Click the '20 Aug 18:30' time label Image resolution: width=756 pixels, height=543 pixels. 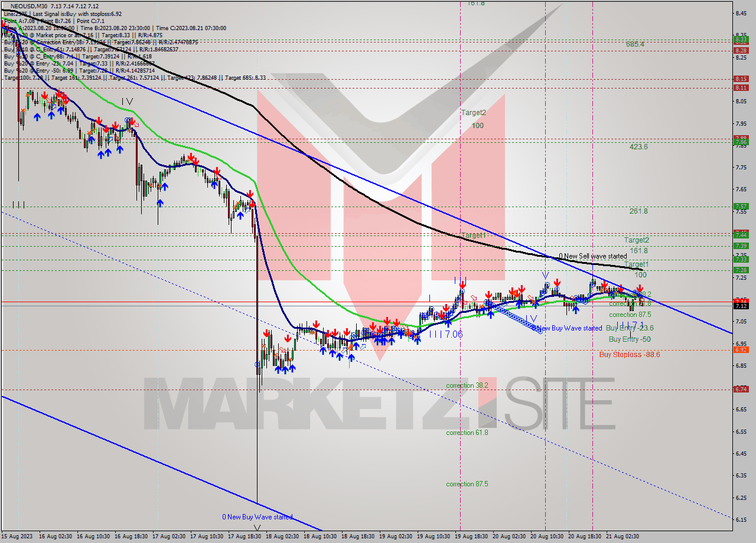585,537
